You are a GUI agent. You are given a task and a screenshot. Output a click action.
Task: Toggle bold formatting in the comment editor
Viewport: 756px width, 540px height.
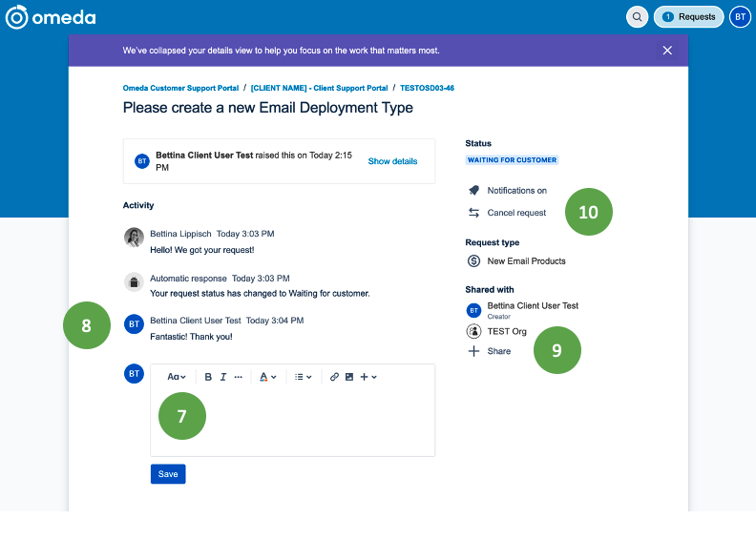(208, 377)
